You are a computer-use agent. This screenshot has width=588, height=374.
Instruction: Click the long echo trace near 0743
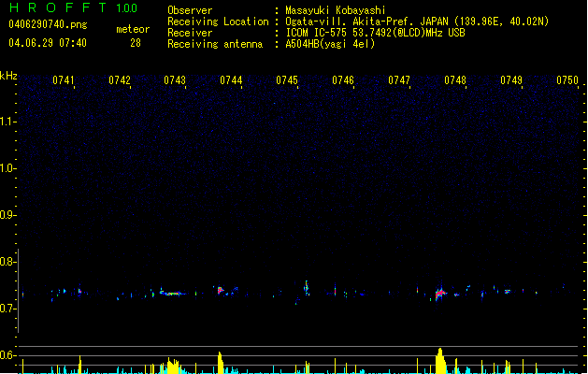(x=172, y=294)
